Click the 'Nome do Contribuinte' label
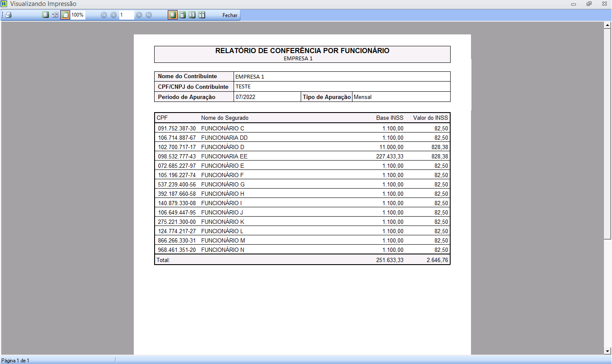 [187, 76]
